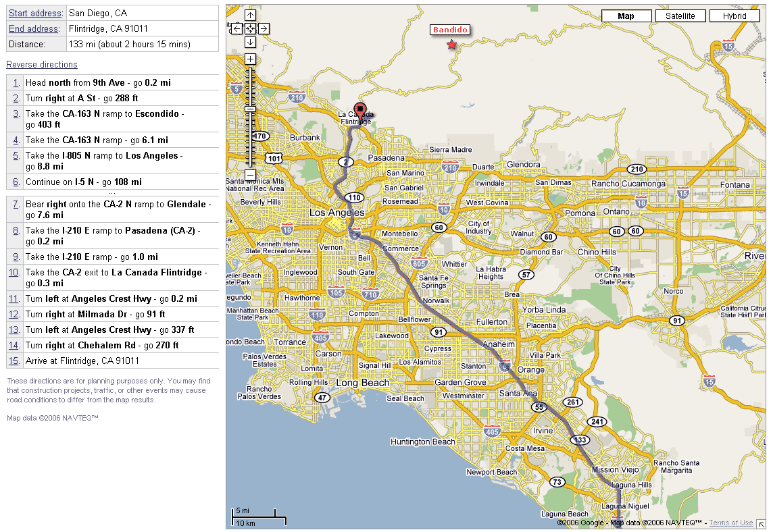Zoom in with the plus button

(x=250, y=59)
